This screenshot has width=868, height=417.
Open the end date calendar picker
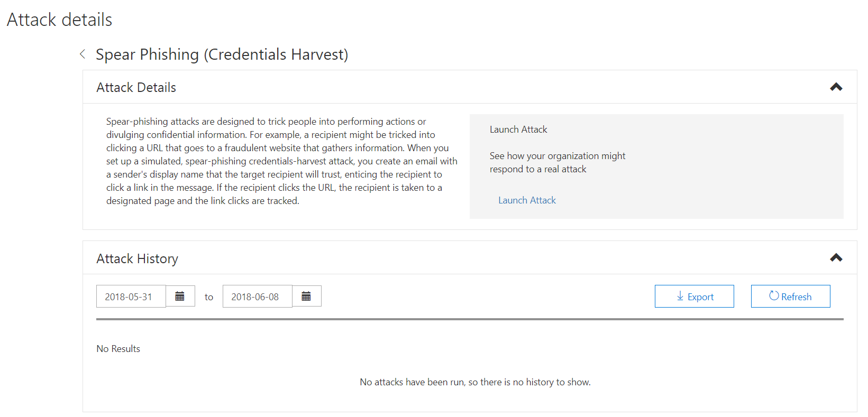[306, 296]
